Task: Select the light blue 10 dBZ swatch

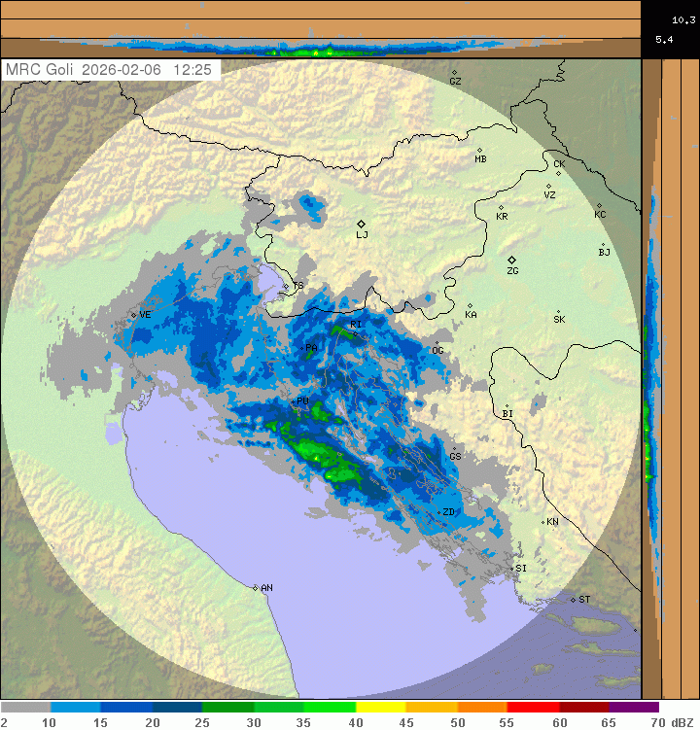Action: click(x=76, y=708)
